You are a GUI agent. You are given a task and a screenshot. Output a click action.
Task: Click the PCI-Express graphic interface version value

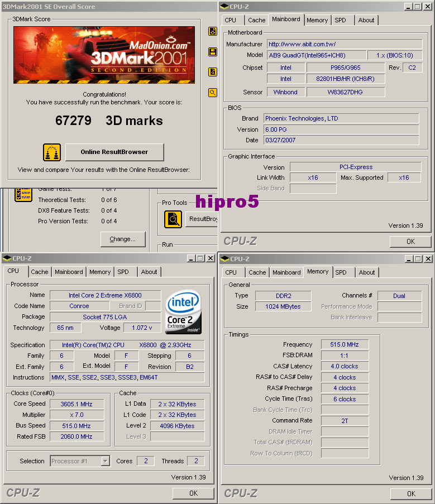(356, 167)
